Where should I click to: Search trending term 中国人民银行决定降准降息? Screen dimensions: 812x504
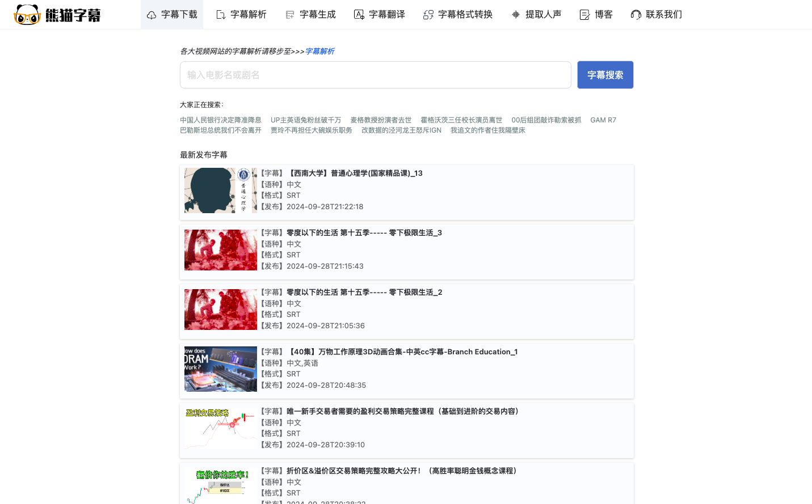click(221, 120)
